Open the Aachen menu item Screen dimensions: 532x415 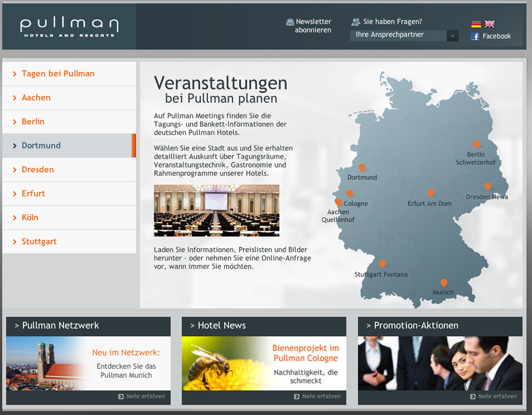69,98
